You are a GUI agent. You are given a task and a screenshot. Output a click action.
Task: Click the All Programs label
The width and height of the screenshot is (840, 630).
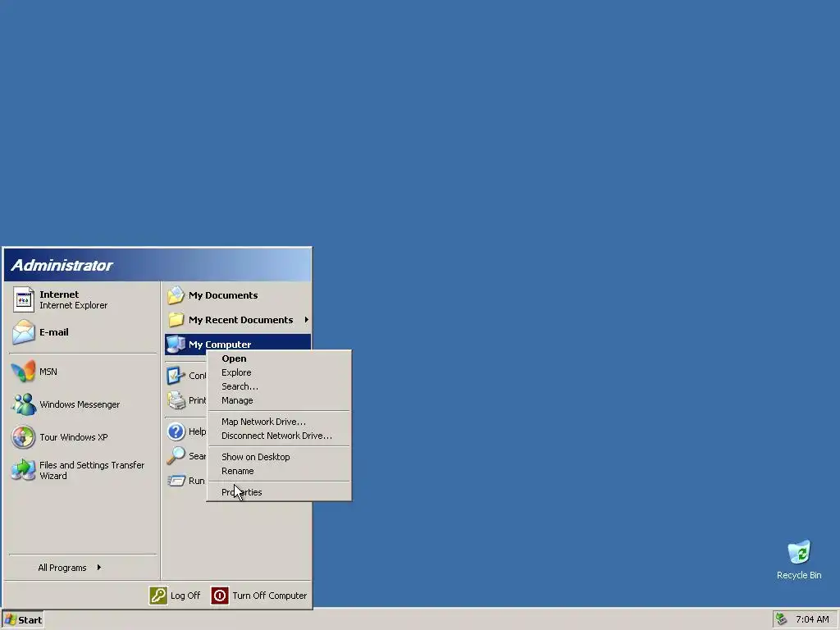(62, 568)
